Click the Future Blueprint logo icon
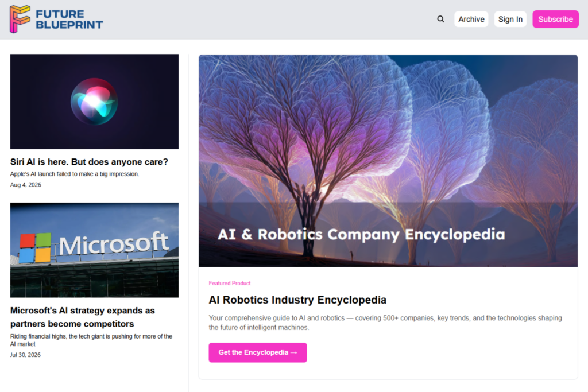588x392 pixels. point(20,19)
